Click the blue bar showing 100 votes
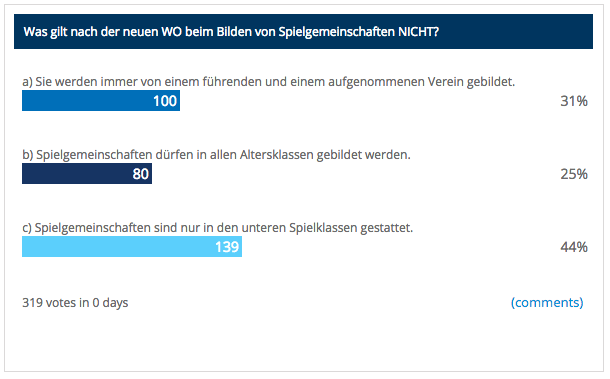This screenshot has width=610, height=379. pyautogui.click(x=101, y=101)
